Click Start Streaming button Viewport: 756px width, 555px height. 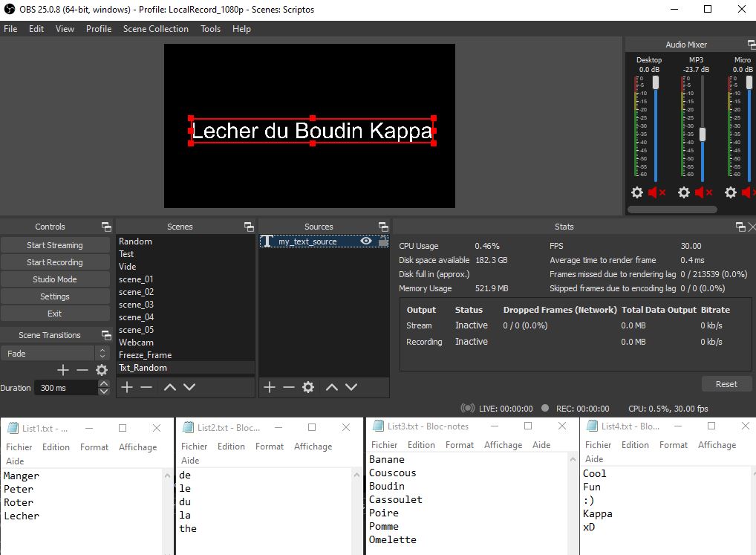(x=55, y=245)
